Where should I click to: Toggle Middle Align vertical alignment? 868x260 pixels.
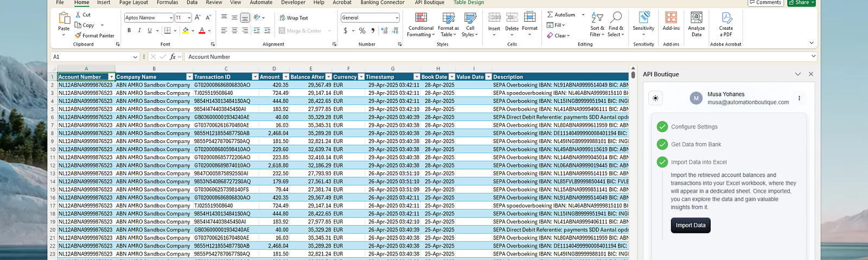pyautogui.click(x=234, y=17)
